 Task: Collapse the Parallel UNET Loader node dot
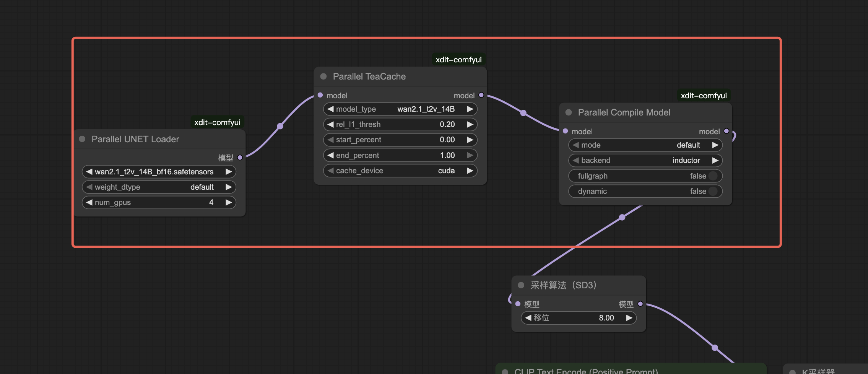pyautogui.click(x=82, y=139)
